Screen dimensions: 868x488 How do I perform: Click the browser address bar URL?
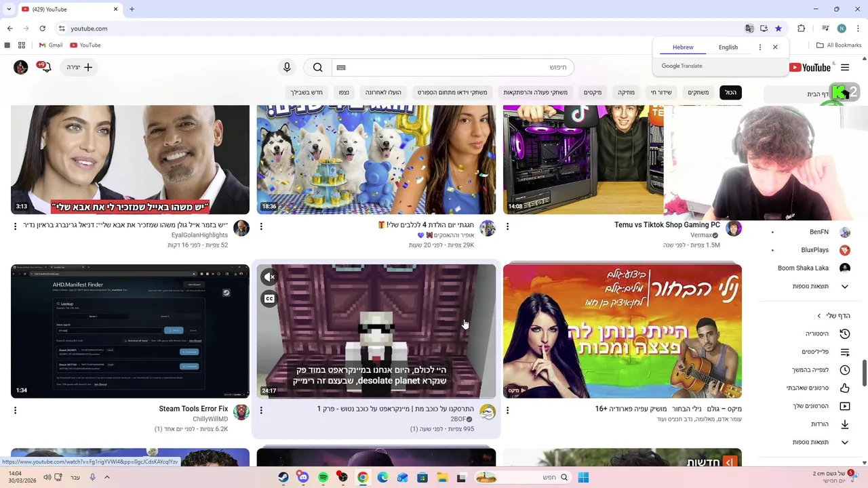(89, 28)
